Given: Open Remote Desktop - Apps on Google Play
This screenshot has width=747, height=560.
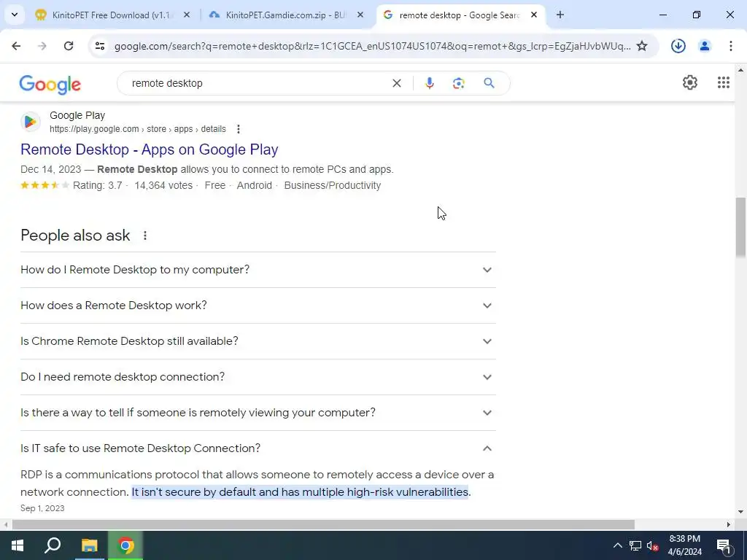Looking at the screenshot, I should 149,149.
